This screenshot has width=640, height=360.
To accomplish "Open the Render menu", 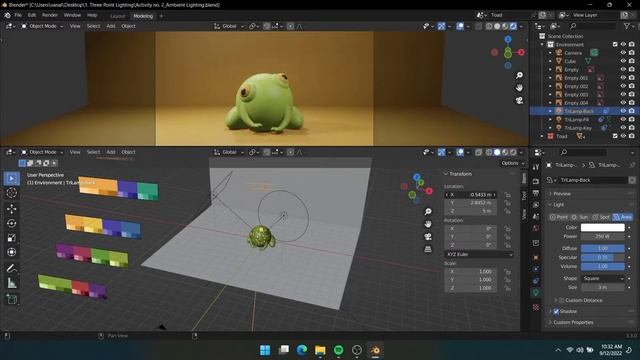I will [50, 15].
